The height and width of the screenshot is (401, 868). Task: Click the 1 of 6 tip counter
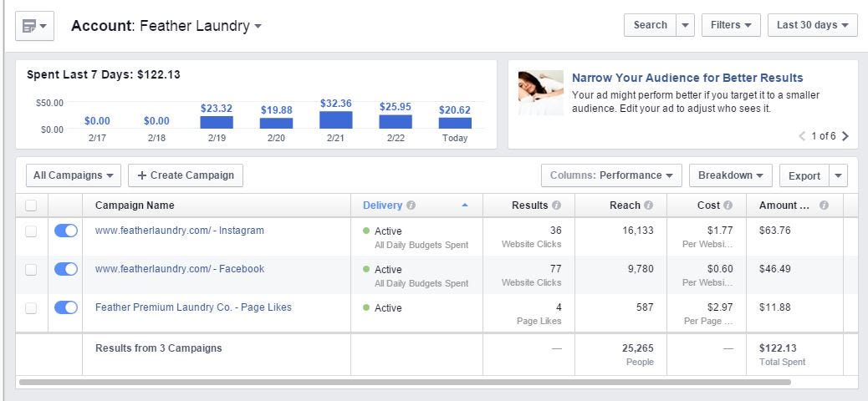tap(824, 136)
